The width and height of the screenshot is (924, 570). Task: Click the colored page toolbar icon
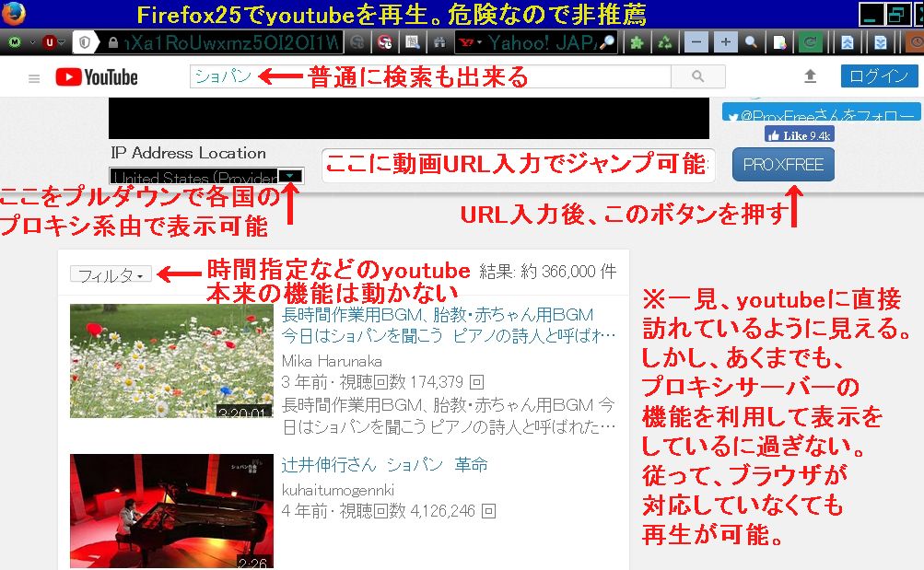pyautogui.click(x=779, y=42)
